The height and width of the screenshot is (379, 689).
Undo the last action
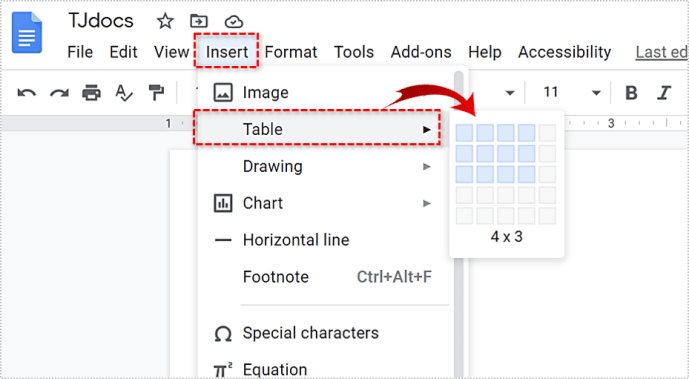coord(26,93)
